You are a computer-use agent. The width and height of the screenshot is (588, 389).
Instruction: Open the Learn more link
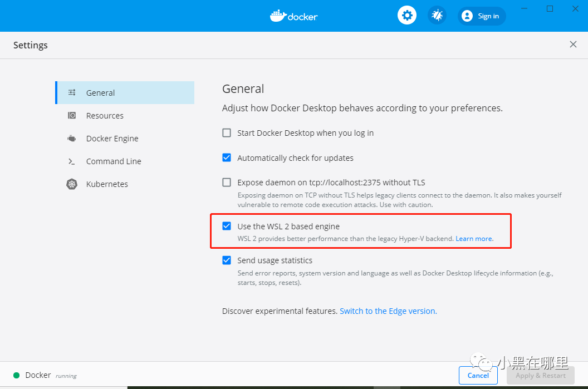(x=474, y=239)
